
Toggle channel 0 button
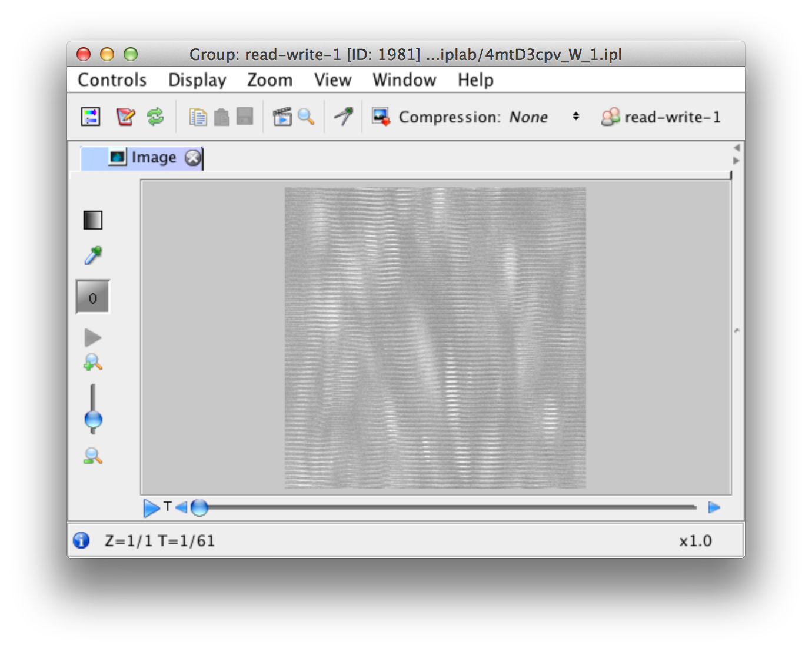click(x=93, y=297)
